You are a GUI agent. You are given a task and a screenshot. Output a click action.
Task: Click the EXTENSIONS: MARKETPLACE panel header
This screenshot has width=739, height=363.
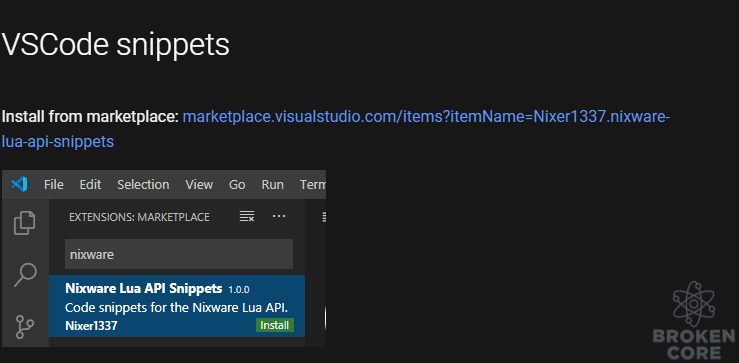point(139,217)
